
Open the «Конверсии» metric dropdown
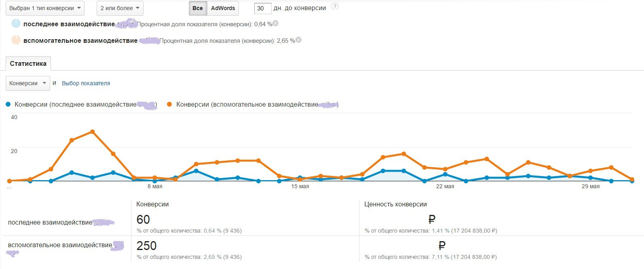click(x=27, y=83)
